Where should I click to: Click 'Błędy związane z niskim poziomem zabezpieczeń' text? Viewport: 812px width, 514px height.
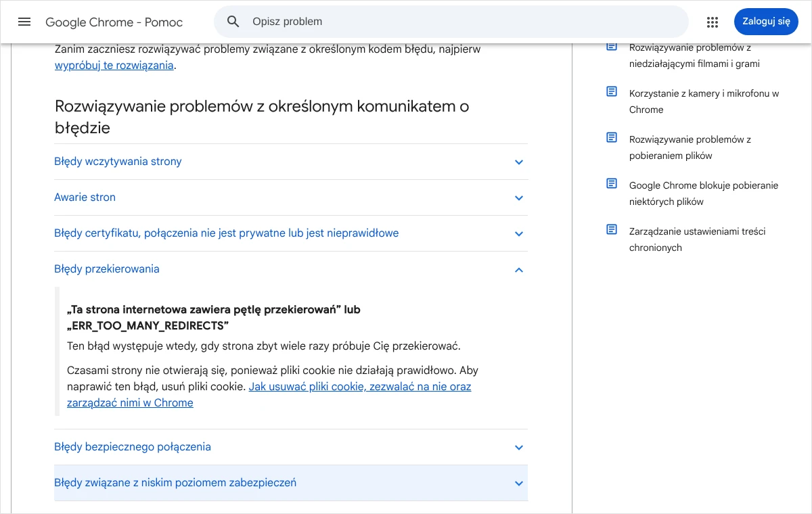[175, 483]
